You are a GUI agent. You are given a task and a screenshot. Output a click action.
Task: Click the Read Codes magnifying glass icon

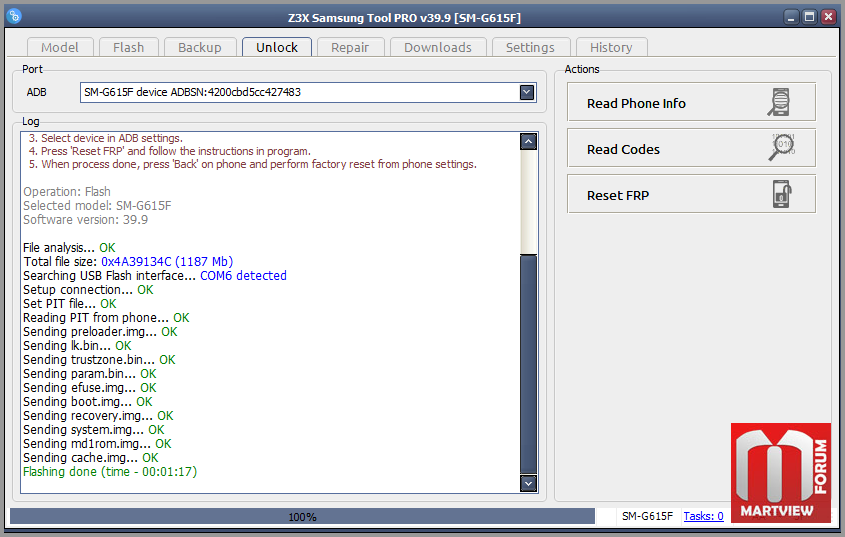point(781,147)
